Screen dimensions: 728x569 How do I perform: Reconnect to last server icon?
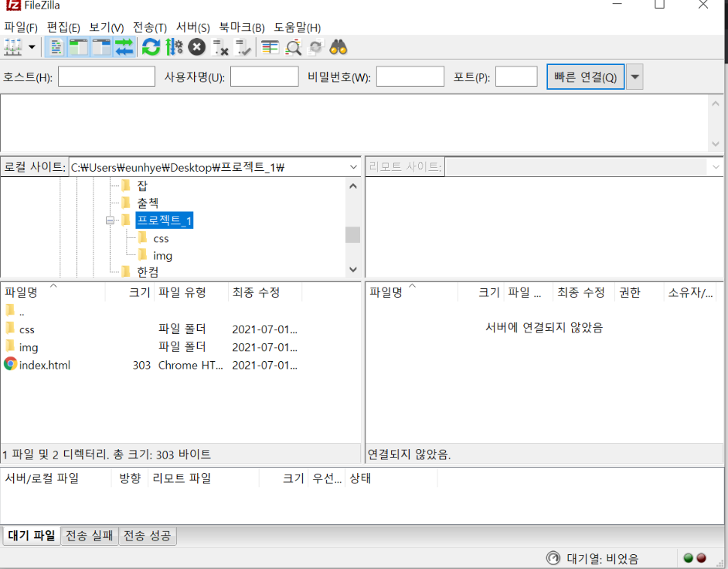tap(243, 47)
